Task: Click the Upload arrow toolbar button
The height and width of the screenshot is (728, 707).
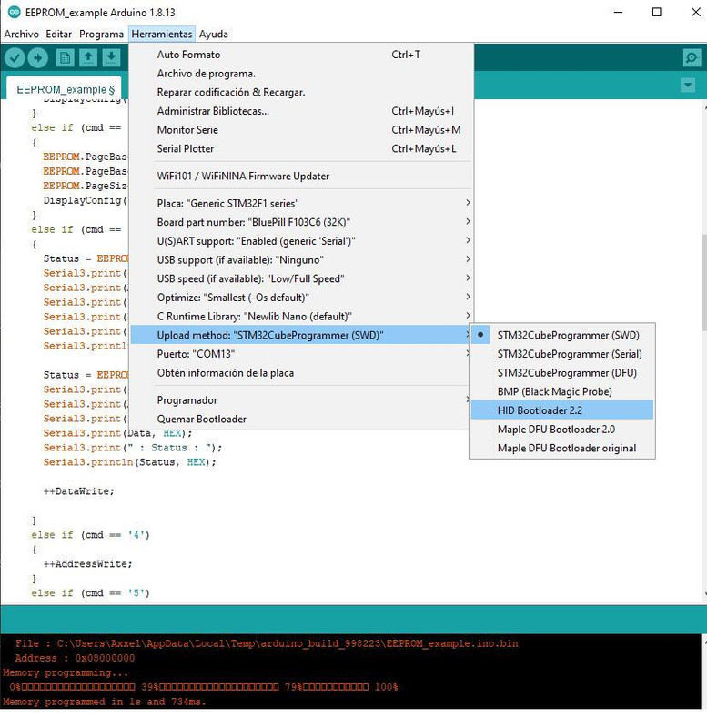Action: click(38, 58)
